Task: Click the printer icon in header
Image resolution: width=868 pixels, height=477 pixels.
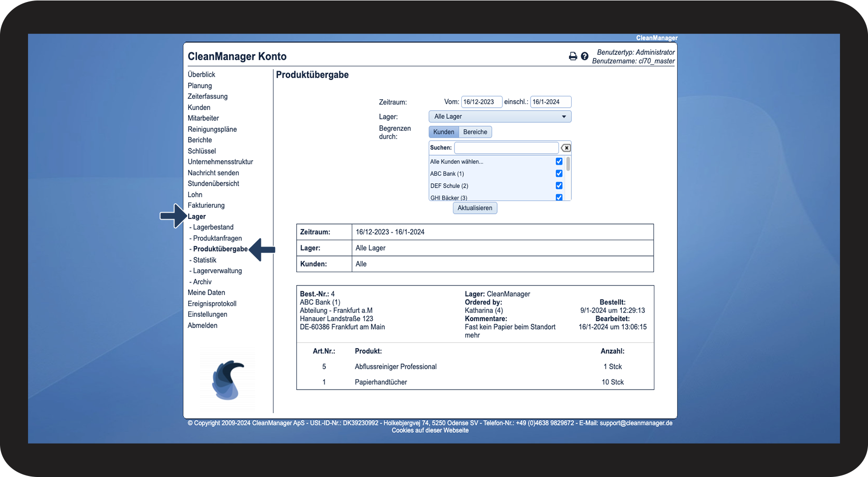Action: tap(573, 56)
